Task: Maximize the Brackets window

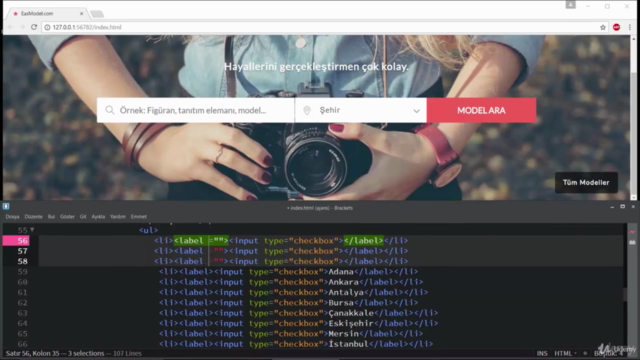Action: click(622, 207)
